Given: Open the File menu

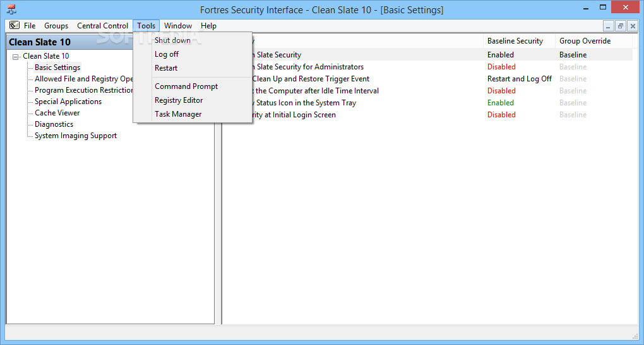Looking at the screenshot, I should click(x=30, y=26).
